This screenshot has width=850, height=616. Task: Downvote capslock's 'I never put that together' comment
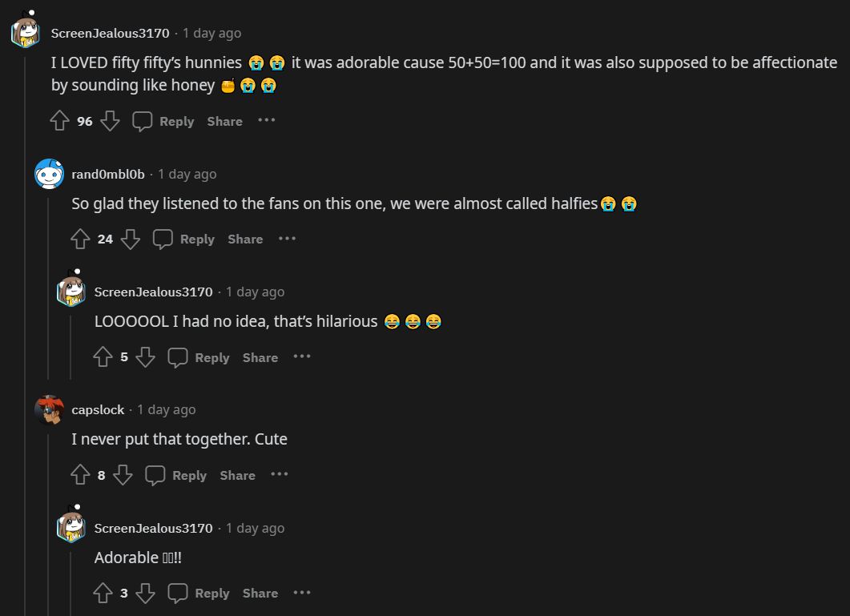tap(123, 475)
